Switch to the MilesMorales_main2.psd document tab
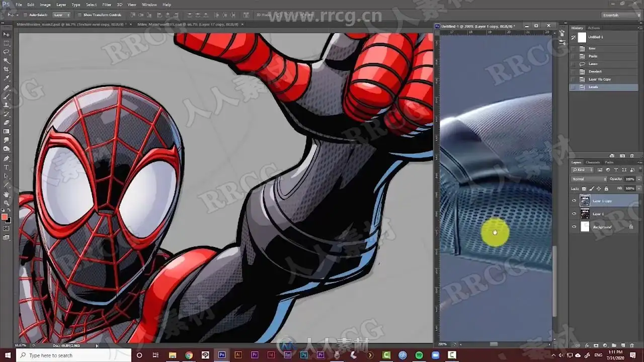Screen dimensions: 644x362 (x=72, y=24)
